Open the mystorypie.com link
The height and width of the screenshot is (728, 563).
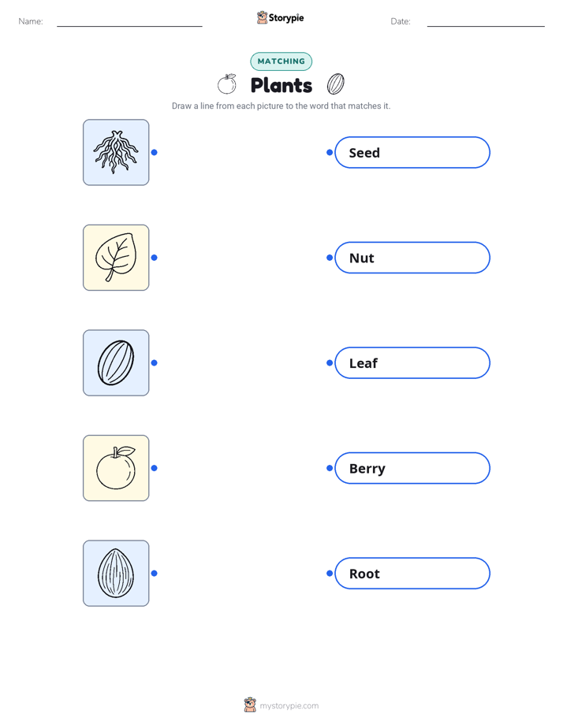point(289,706)
